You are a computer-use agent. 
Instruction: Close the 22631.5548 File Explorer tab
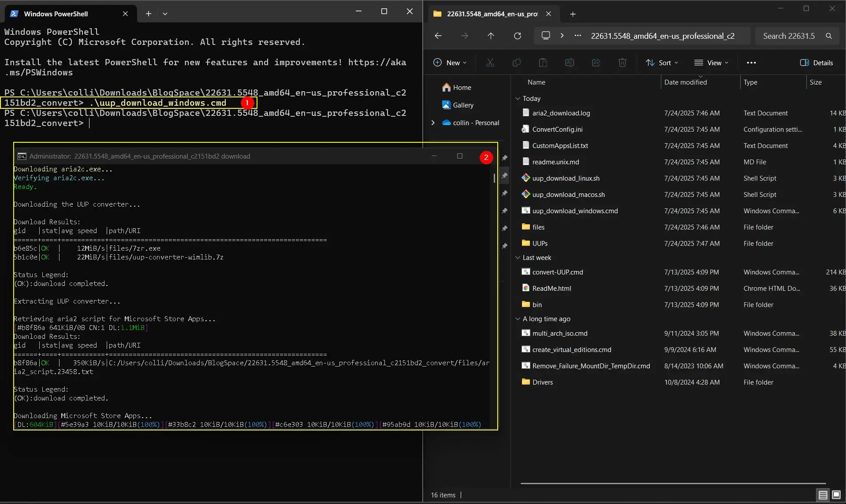pyautogui.click(x=548, y=14)
